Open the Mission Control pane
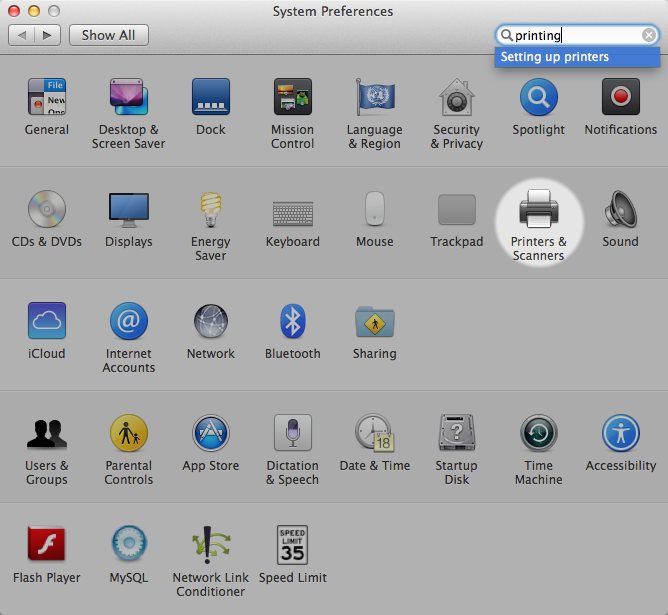The height and width of the screenshot is (615, 668). 292,99
